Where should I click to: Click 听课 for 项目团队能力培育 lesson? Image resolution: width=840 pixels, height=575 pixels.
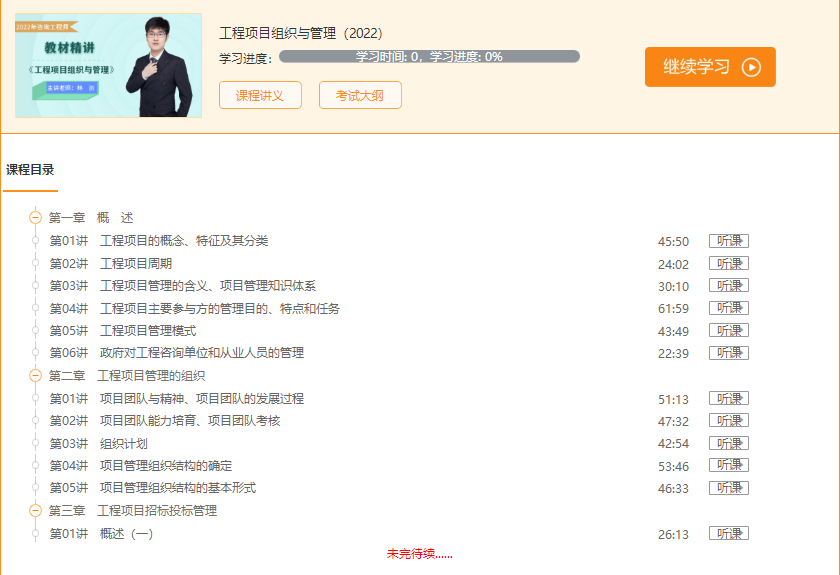(x=728, y=421)
